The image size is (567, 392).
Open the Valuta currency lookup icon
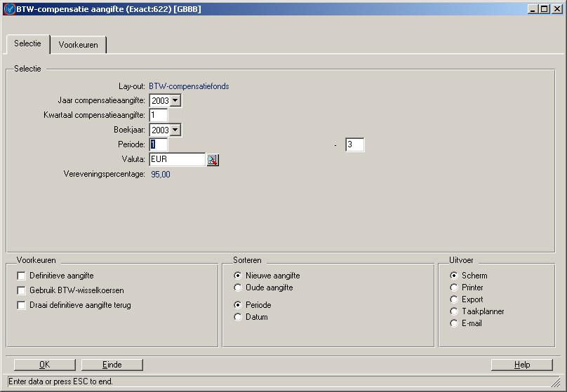coord(213,160)
